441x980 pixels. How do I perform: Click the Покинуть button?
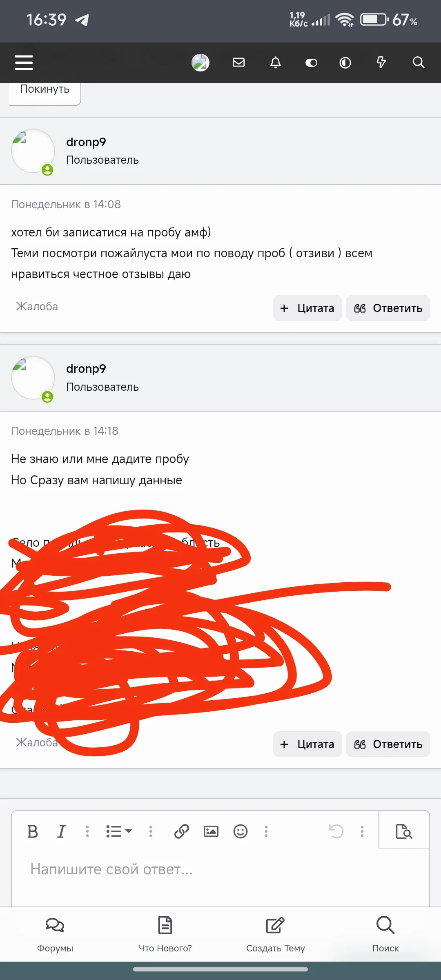45,91
